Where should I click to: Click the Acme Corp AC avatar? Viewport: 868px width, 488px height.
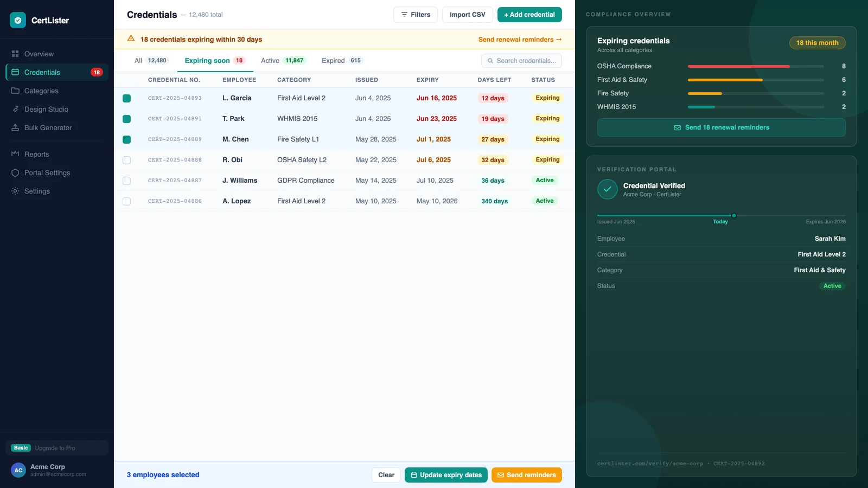pyautogui.click(x=18, y=470)
